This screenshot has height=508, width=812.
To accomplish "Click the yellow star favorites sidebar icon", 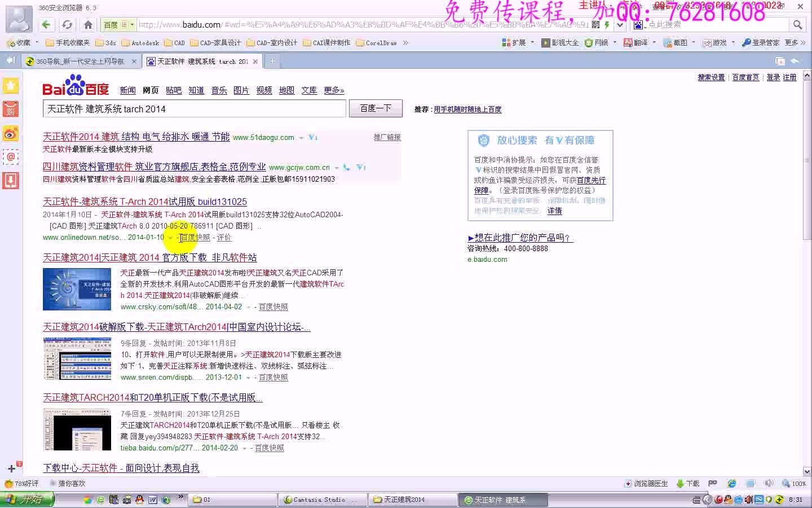I will coord(11,86).
